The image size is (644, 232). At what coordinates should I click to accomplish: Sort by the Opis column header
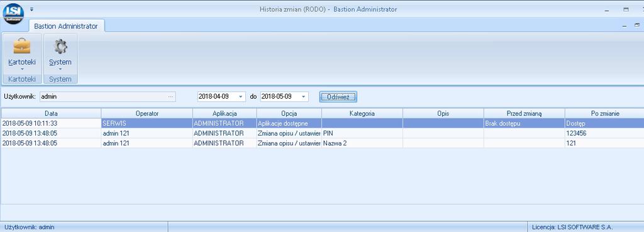pyautogui.click(x=443, y=113)
